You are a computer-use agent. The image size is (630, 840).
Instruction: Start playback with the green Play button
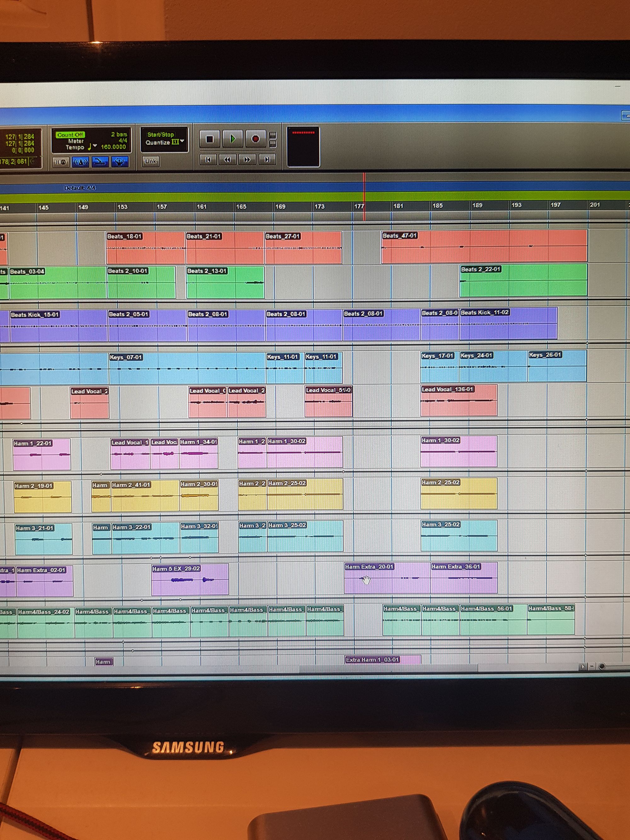232,139
